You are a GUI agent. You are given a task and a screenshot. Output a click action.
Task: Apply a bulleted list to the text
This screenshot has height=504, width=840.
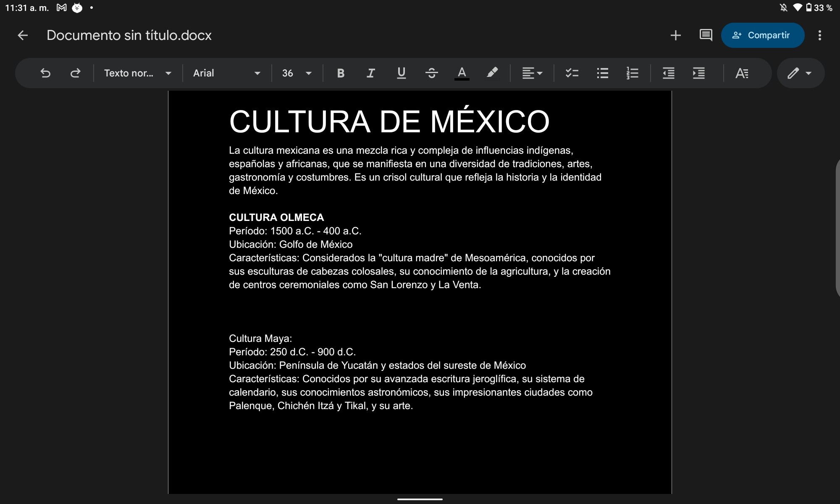coord(602,73)
